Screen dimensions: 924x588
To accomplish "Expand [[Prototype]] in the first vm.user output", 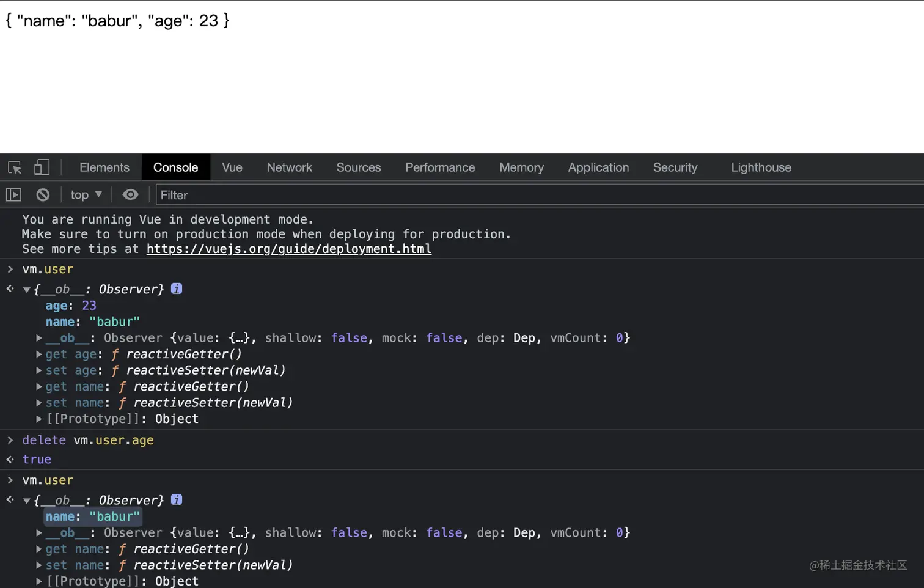I will click(x=39, y=419).
